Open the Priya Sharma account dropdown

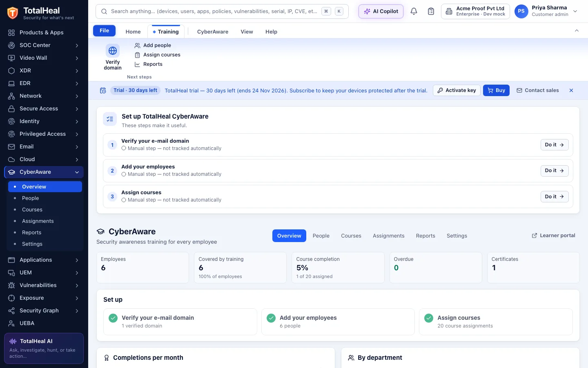547,11
